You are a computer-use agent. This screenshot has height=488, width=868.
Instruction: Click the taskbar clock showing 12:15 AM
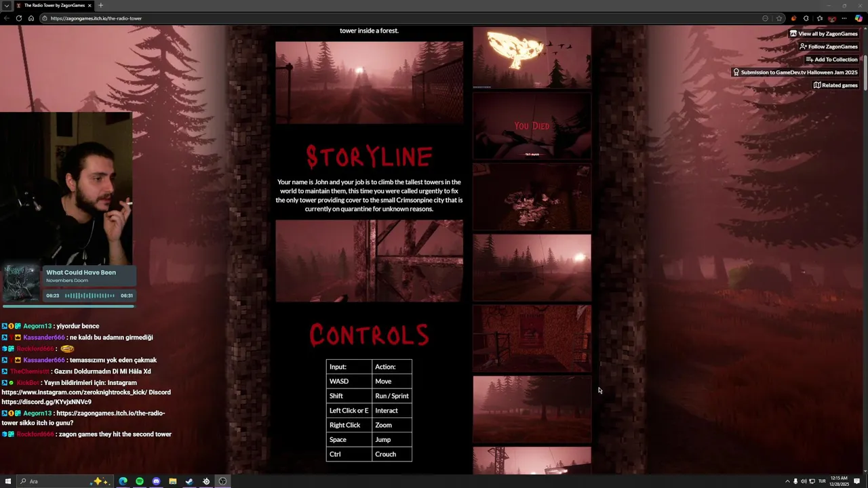839,481
